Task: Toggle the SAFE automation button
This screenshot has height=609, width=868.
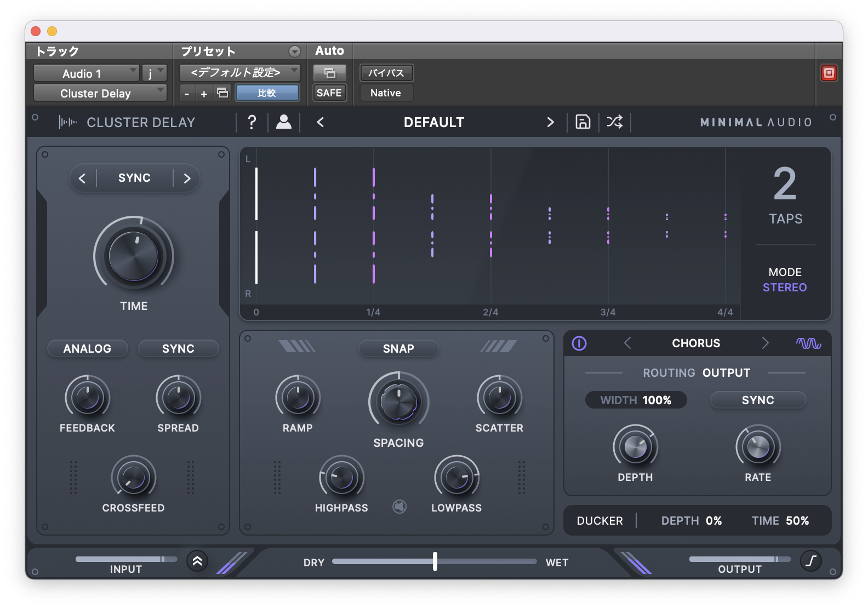Action: click(329, 93)
